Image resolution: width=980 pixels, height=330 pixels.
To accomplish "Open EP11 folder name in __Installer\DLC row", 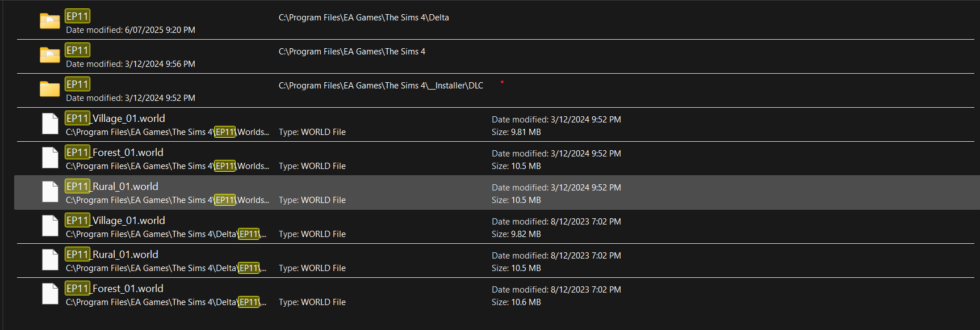I will (x=77, y=84).
